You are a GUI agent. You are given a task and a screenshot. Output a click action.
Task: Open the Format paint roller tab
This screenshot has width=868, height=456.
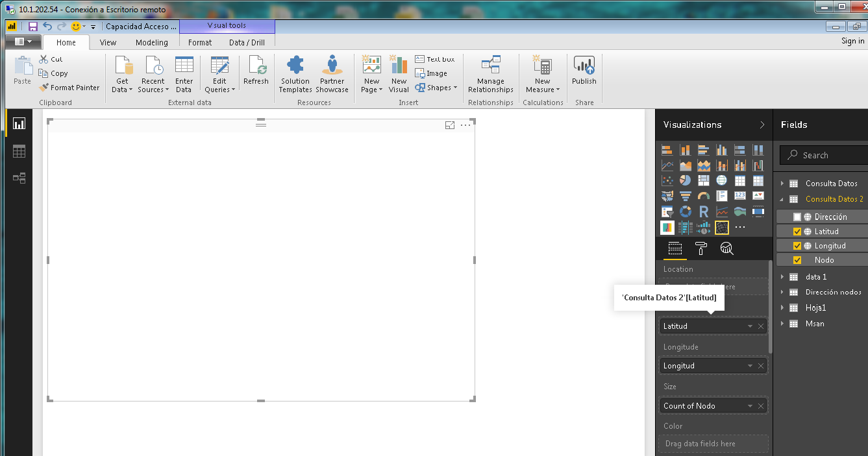701,248
